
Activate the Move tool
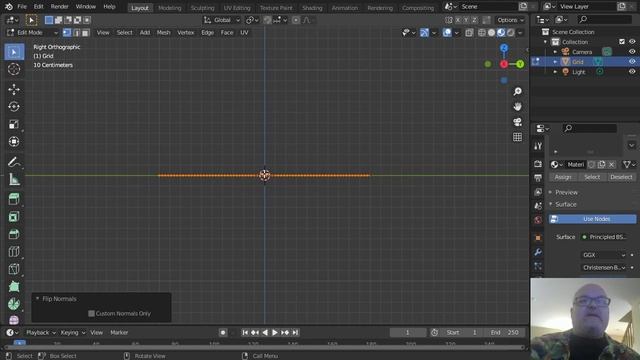14,89
